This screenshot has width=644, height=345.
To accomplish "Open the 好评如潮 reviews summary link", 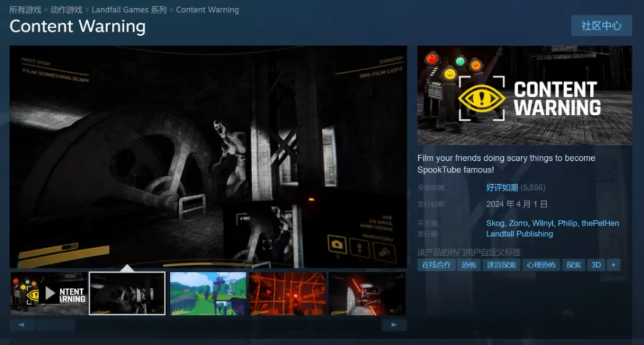I will (502, 187).
